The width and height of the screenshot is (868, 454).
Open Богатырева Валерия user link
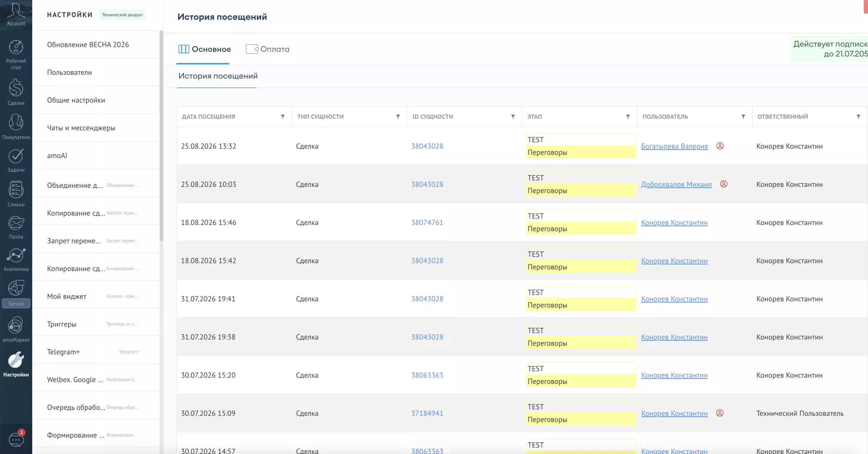point(674,146)
